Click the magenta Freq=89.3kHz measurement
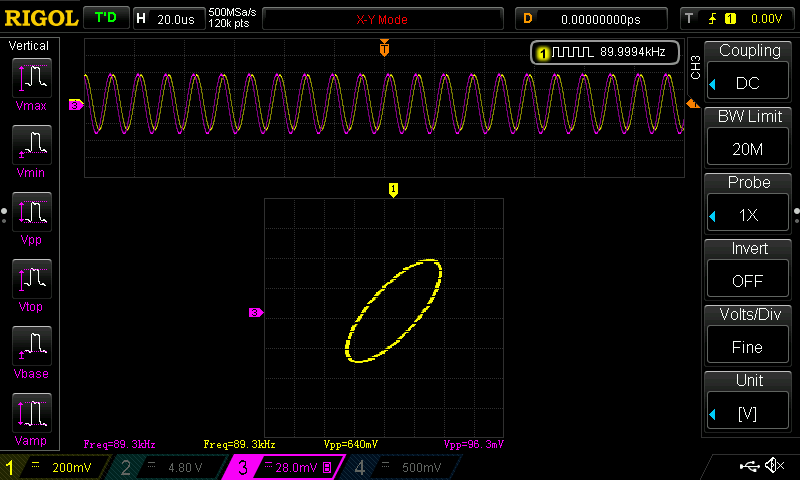 119,444
